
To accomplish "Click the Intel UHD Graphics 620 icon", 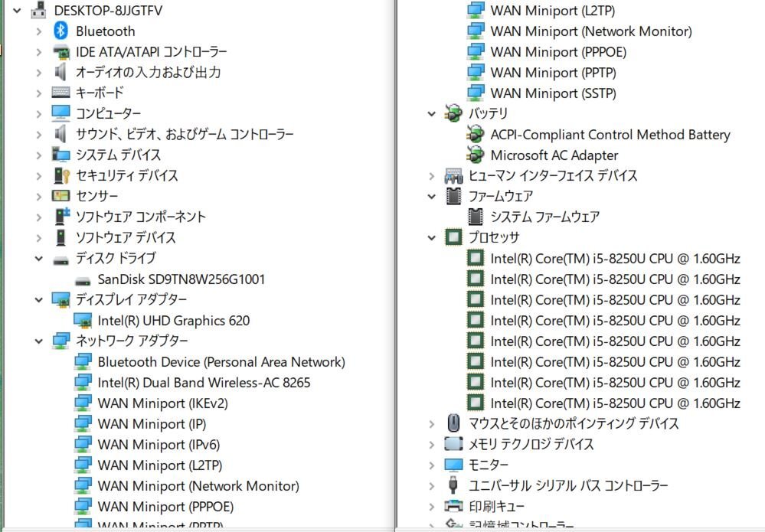I will pyautogui.click(x=83, y=321).
